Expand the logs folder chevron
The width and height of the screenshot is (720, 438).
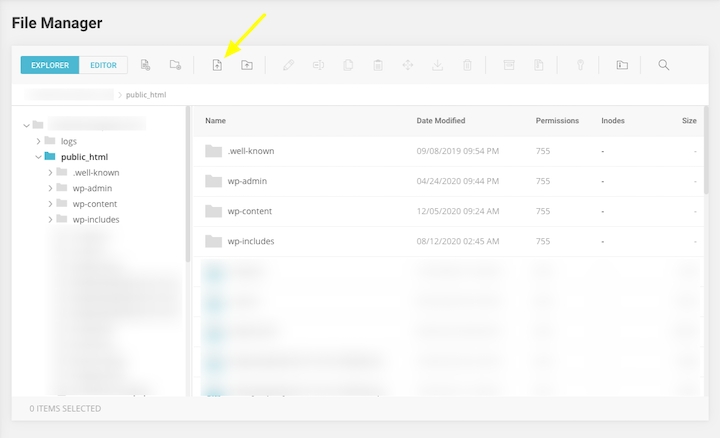coord(39,141)
